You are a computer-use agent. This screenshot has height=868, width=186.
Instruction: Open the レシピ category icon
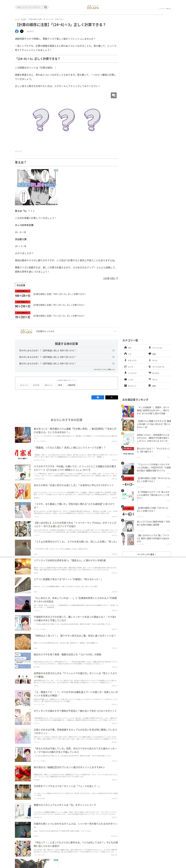pos(126,379)
